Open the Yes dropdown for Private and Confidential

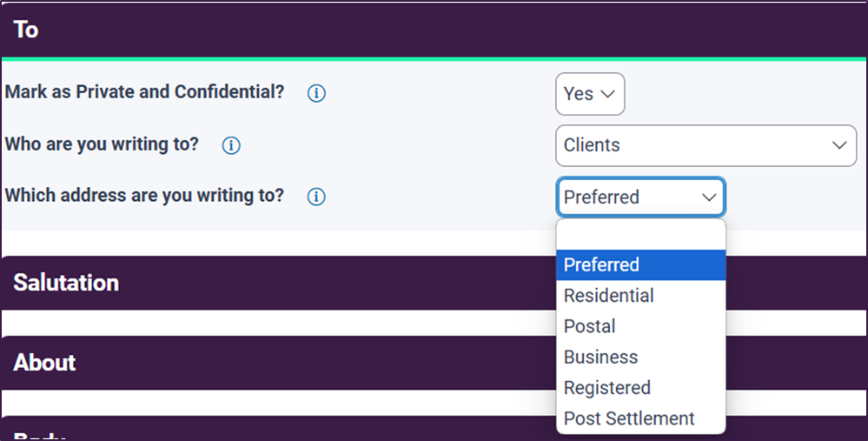click(x=590, y=94)
